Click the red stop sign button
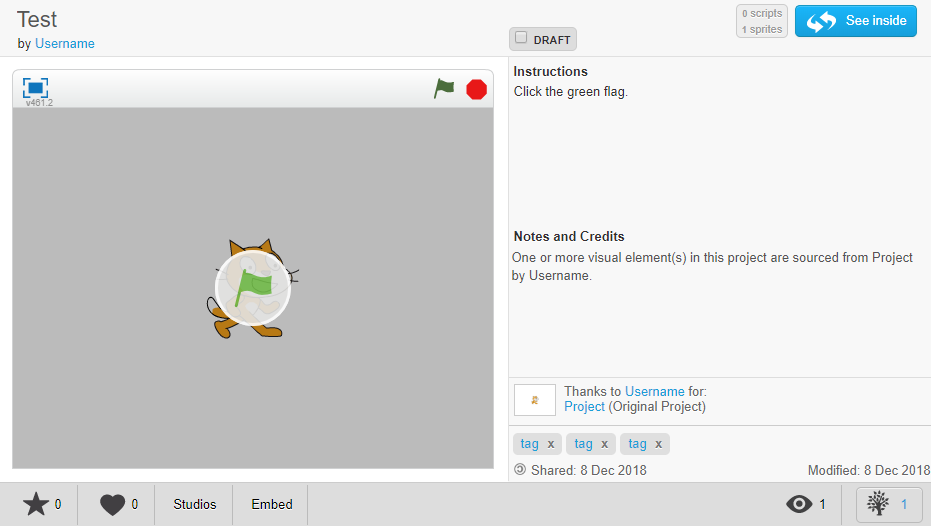Viewport: 931px width, 526px height. pos(476,89)
